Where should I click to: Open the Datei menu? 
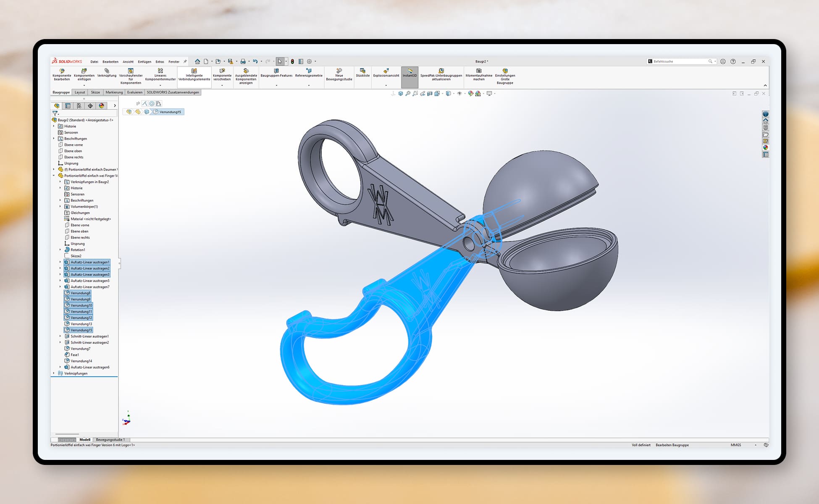pyautogui.click(x=94, y=62)
